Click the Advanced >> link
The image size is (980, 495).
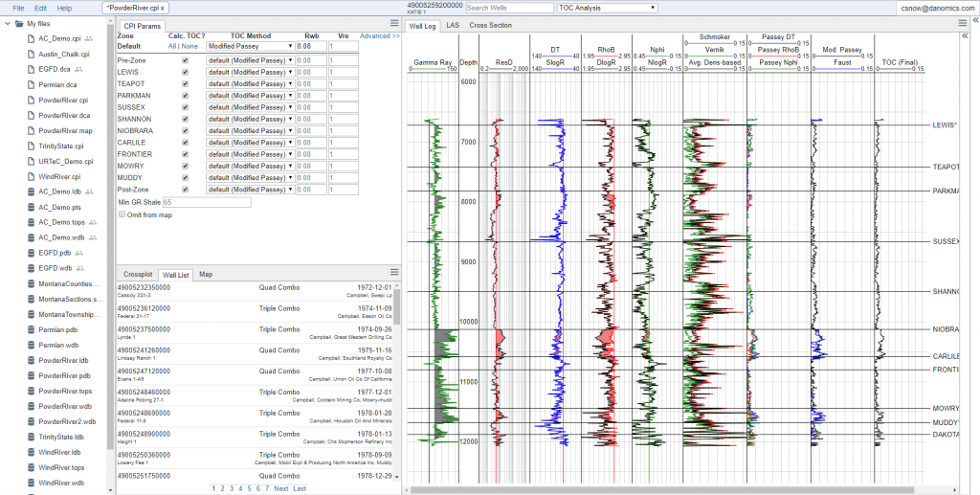pos(380,36)
